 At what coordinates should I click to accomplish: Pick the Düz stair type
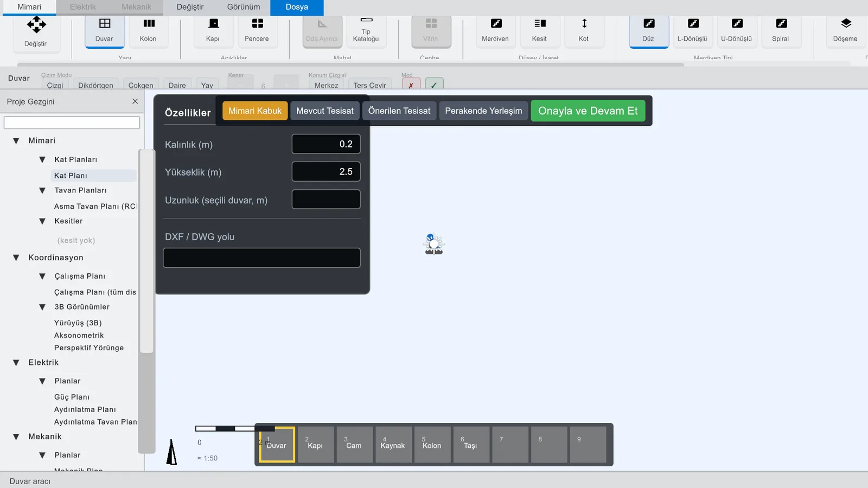tap(649, 31)
